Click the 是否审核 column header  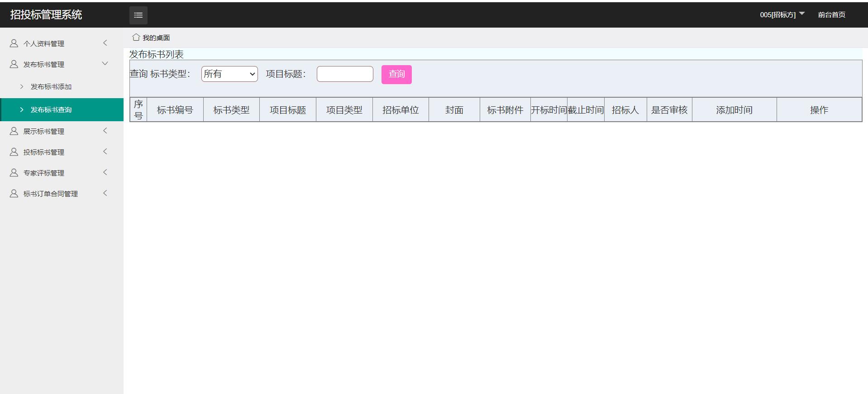pos(669,110)
